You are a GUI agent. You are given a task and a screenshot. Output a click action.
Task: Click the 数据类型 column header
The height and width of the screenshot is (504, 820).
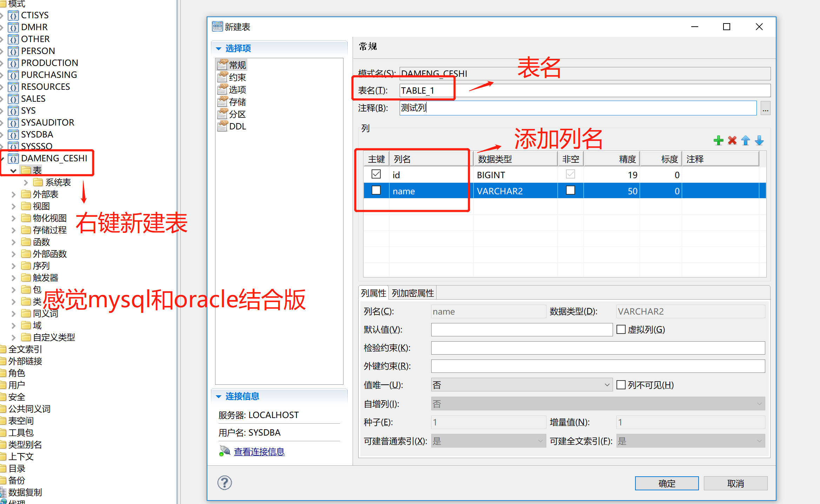[515, 159]
